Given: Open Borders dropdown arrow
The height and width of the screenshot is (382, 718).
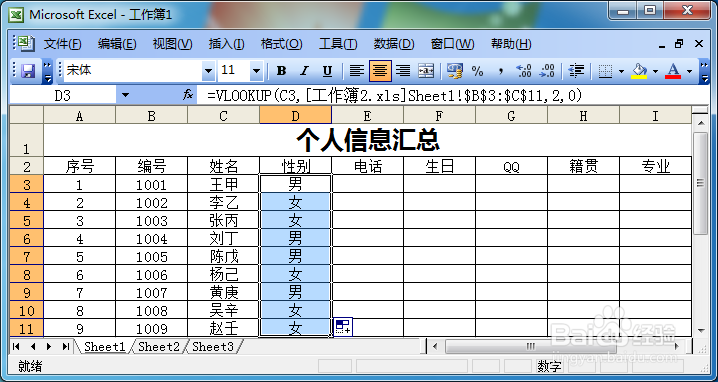Looking at the screenshot, I should point(621,71).
